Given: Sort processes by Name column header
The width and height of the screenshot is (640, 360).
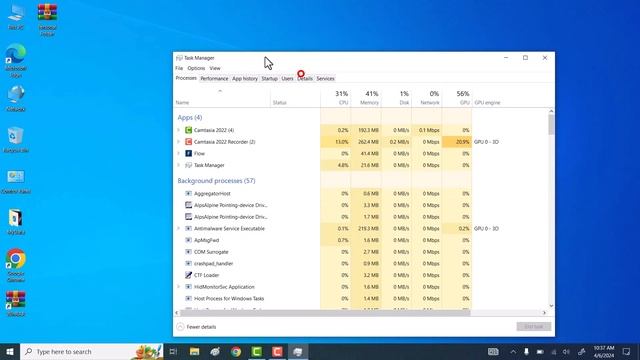Looking at the screenshot, I should click(x=222, y=98).
